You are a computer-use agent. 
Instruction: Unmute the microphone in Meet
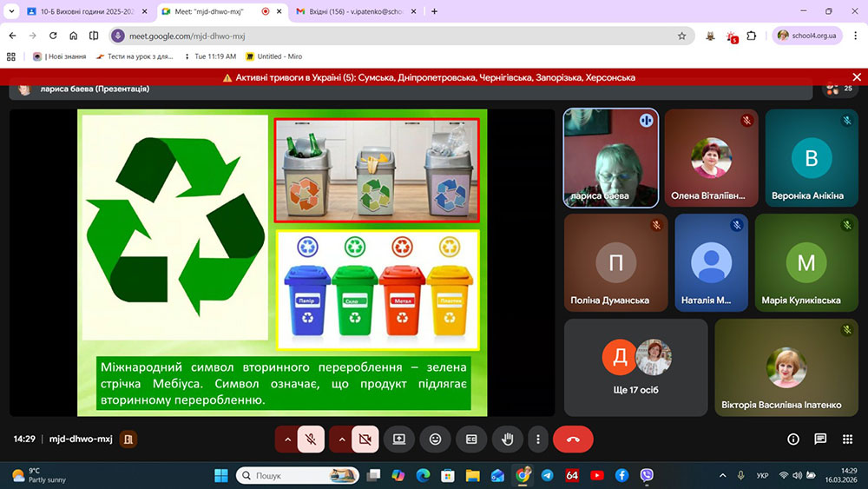[311, 439]
